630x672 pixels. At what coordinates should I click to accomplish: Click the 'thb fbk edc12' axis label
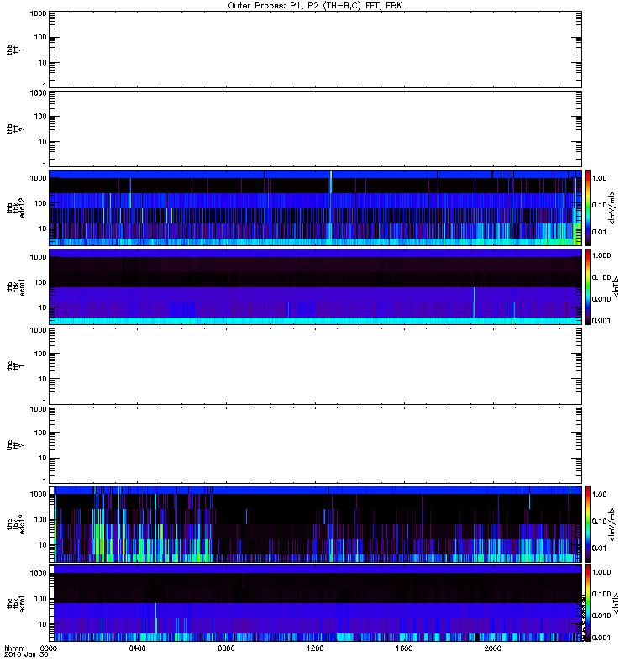[16, 207]
